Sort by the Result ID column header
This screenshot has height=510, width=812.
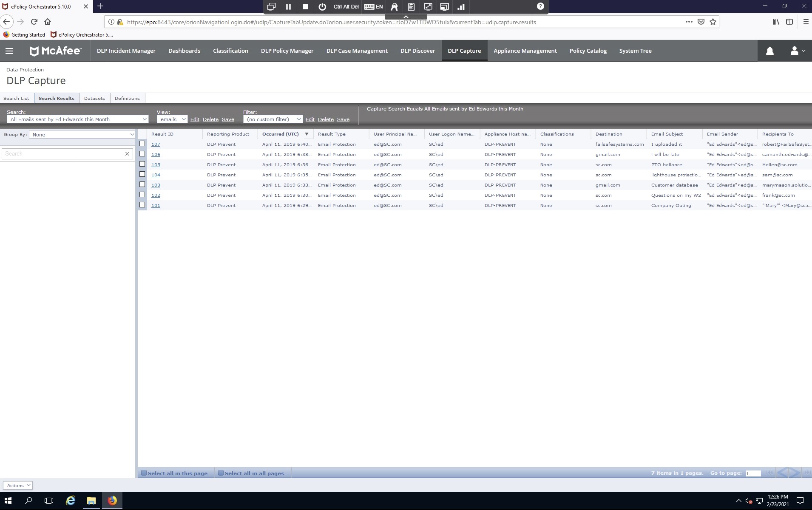pos(162,134)
